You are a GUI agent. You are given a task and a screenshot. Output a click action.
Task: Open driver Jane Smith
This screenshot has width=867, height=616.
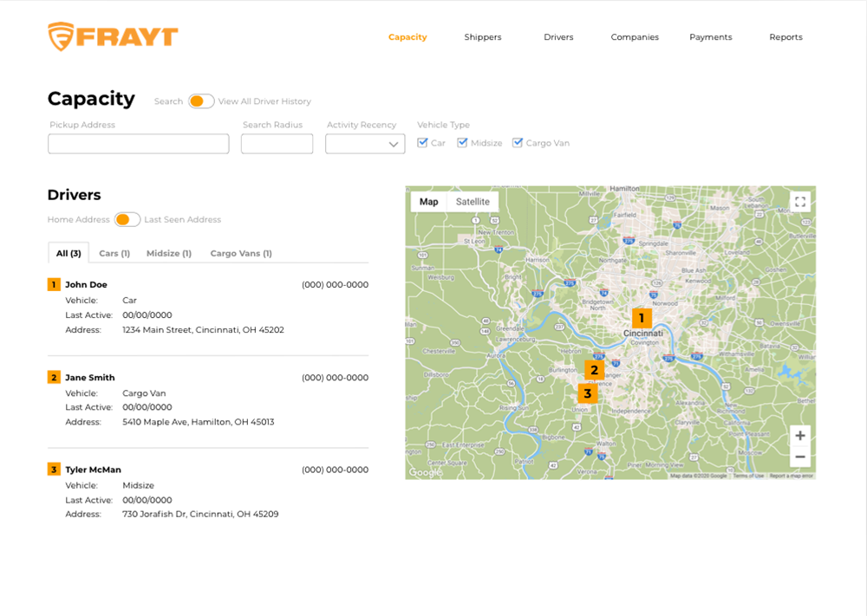[90, 378]
